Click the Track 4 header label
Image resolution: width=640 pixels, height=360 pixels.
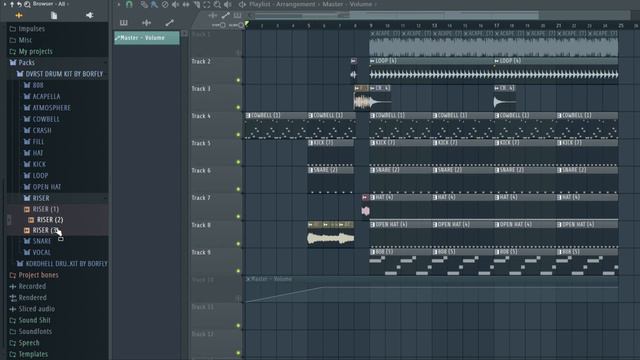pos(201,116)
